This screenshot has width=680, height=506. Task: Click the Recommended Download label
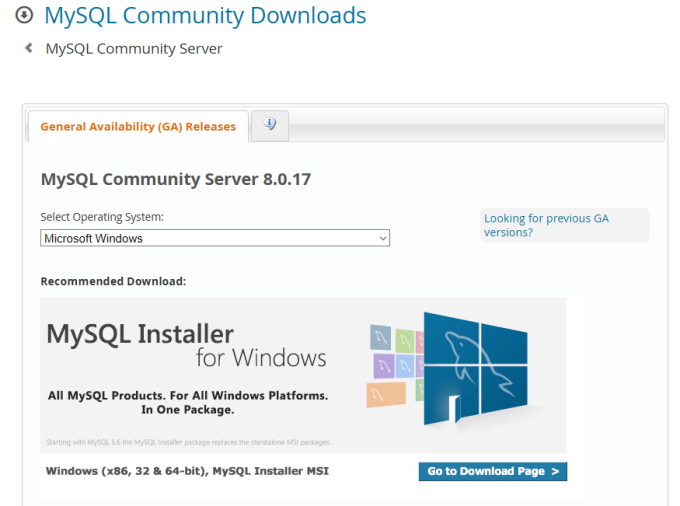click(x=113, y=281)
